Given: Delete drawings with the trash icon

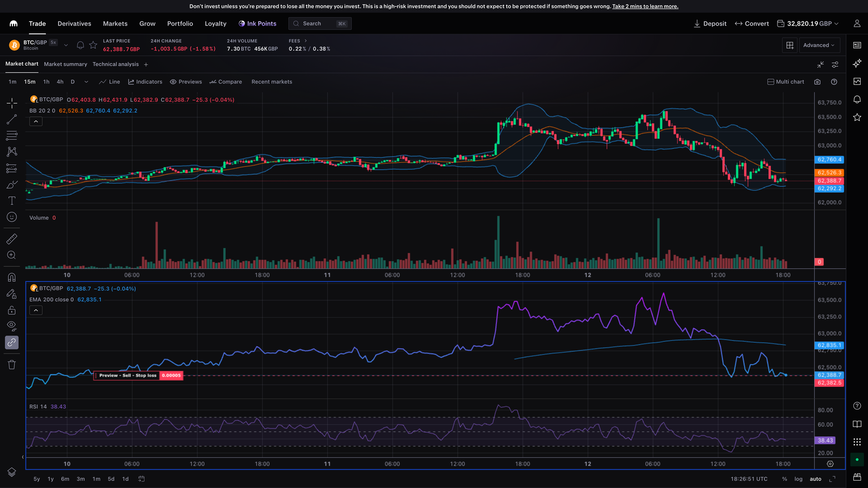Looking at the screenshot, I should coord(12,365).
